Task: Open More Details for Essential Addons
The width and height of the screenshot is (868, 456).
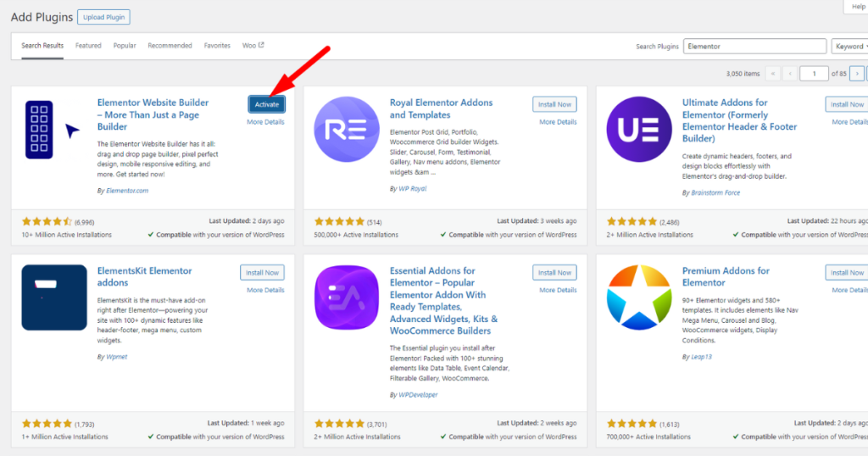Action: coord(558,290)
